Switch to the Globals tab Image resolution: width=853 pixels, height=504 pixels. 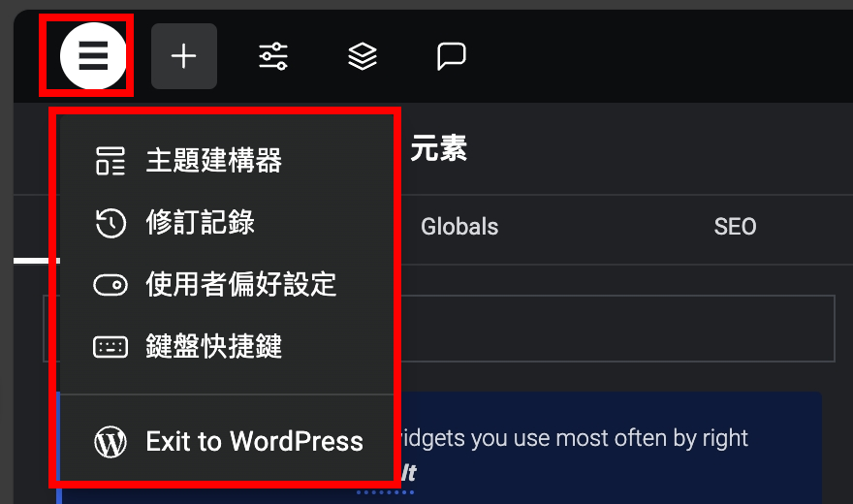(459, 227)
